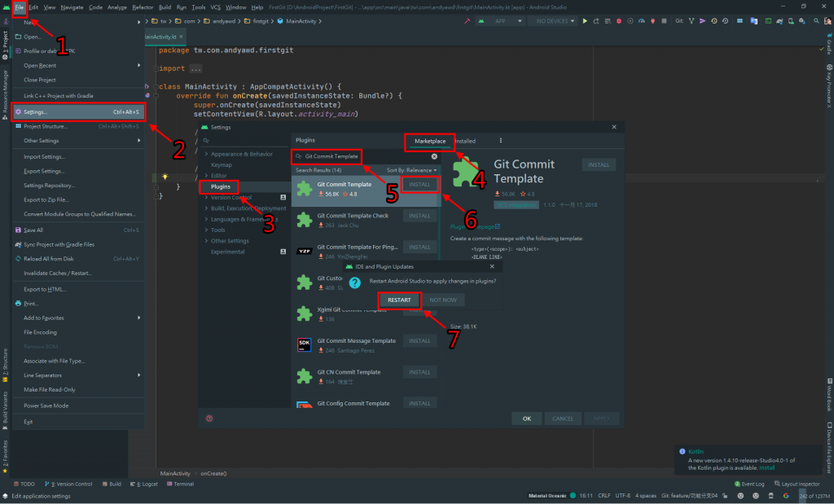Image resolution: width=834 pixels, height=504 pixels.
Task: Click the Translate plugin icon in toolbar
Action: pyautogui.click(x=754, y=21)
